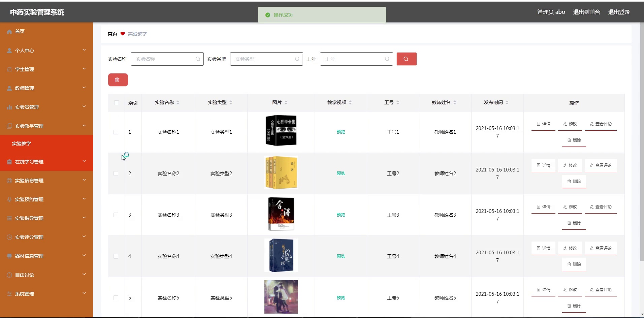Screen dimensions: 644x318
Task: Click the 实验指导管理 list icon
Action: pos(9,218)
